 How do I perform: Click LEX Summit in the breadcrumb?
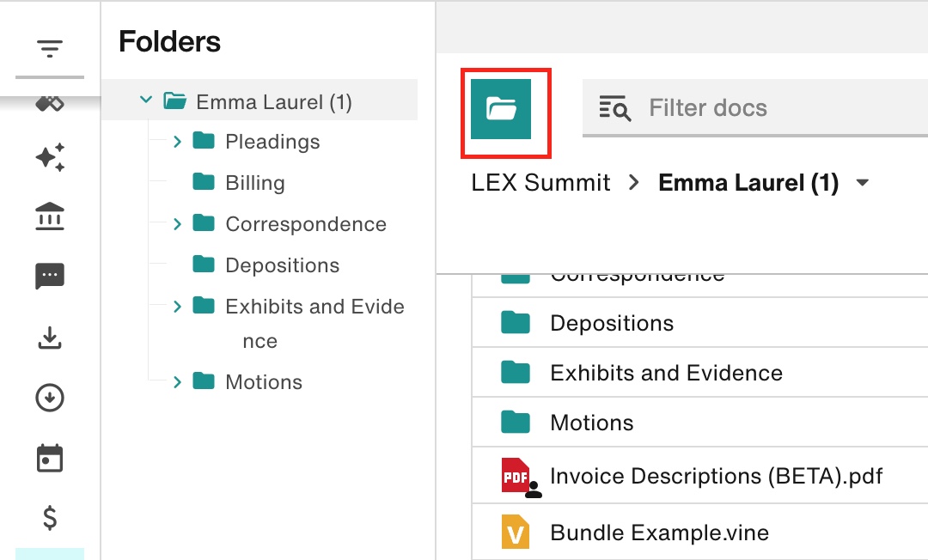540,183
